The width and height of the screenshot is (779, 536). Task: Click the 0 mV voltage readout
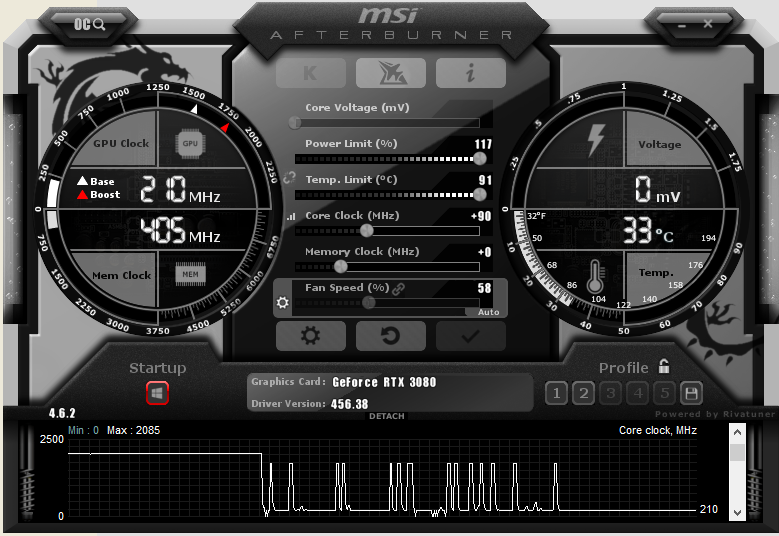[658, 190]
